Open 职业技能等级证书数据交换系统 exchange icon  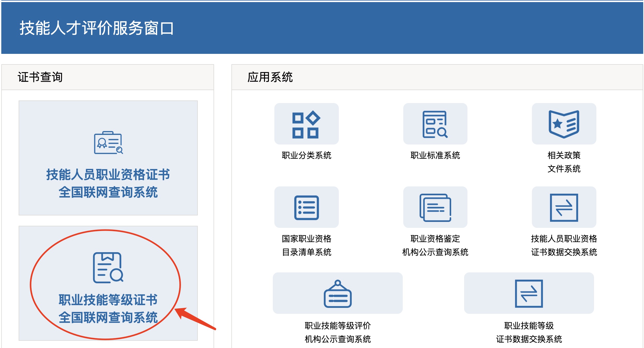[529, 293]
